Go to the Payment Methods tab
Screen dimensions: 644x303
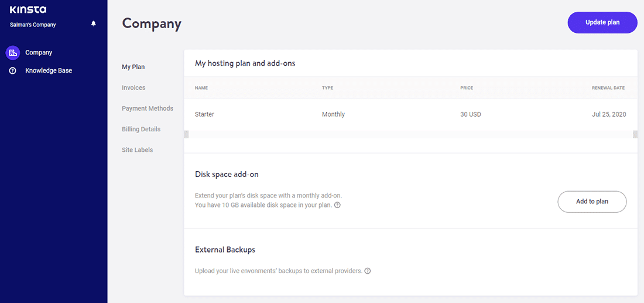coord(148,108)
